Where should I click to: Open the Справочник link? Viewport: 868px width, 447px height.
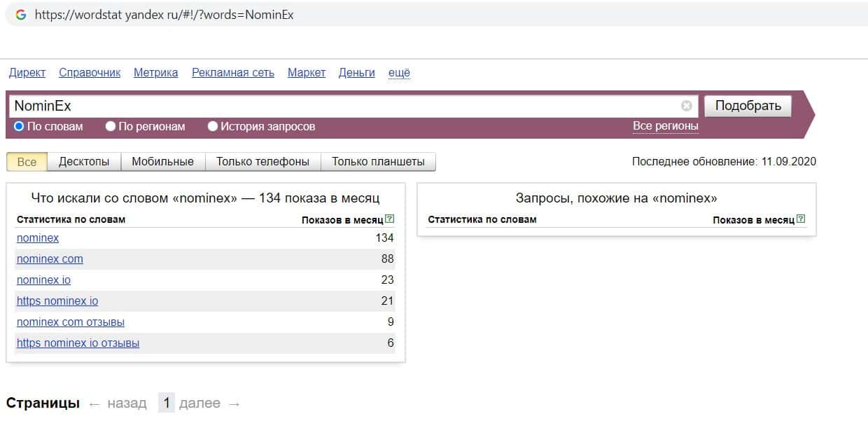click(90, 73)
